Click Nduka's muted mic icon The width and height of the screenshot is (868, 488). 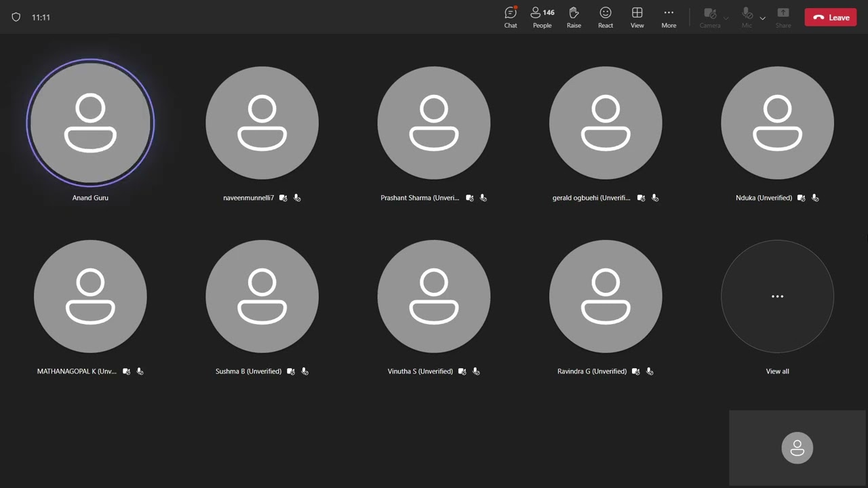point(815,198)
